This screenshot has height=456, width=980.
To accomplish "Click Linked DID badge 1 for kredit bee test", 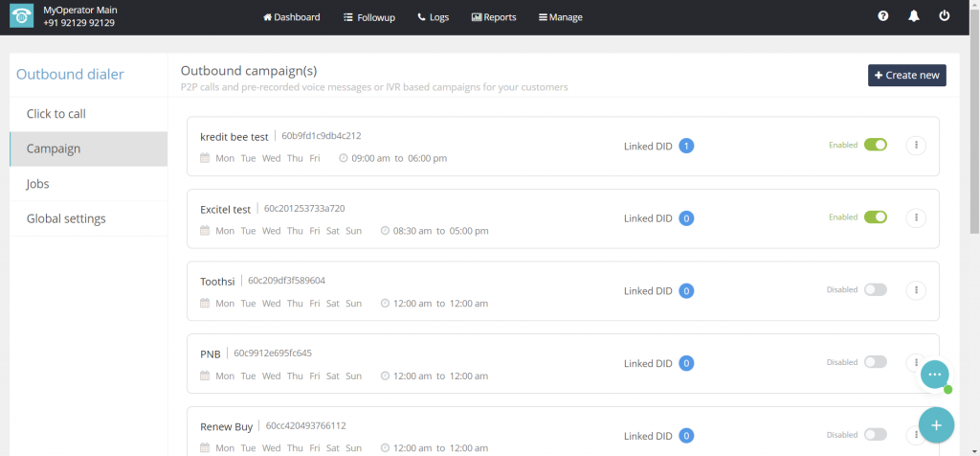I will (686, 146).
